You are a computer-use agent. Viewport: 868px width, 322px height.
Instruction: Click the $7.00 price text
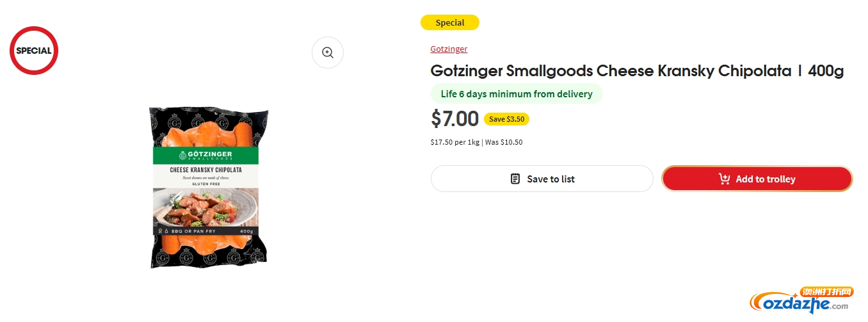point(454,118)
